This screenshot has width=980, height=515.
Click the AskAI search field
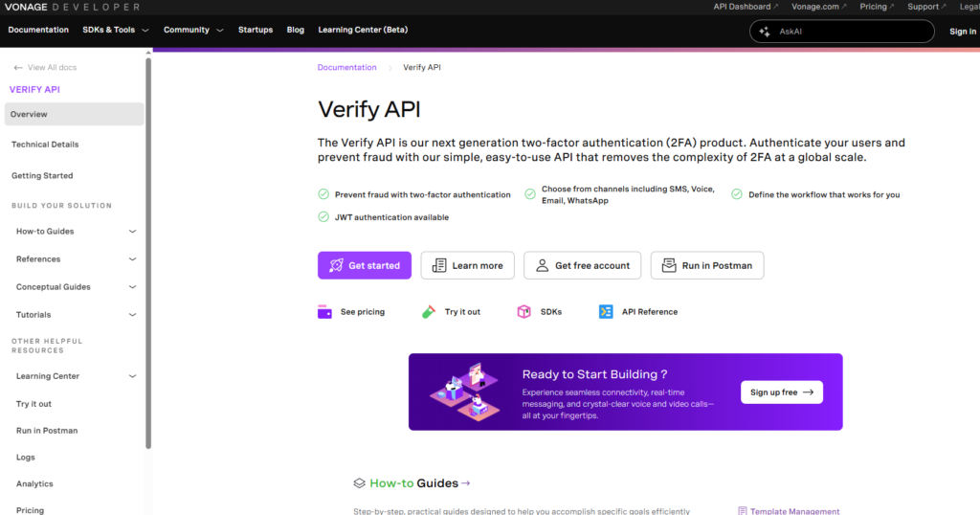pyautogui.click(x=842, y=32)
